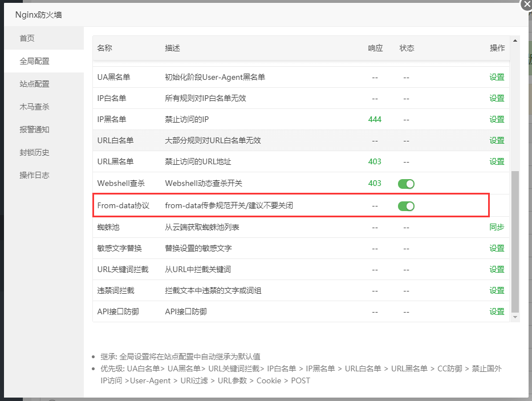Select the UA黑名单 row name

pyautogui.click(x=113, y=78)
